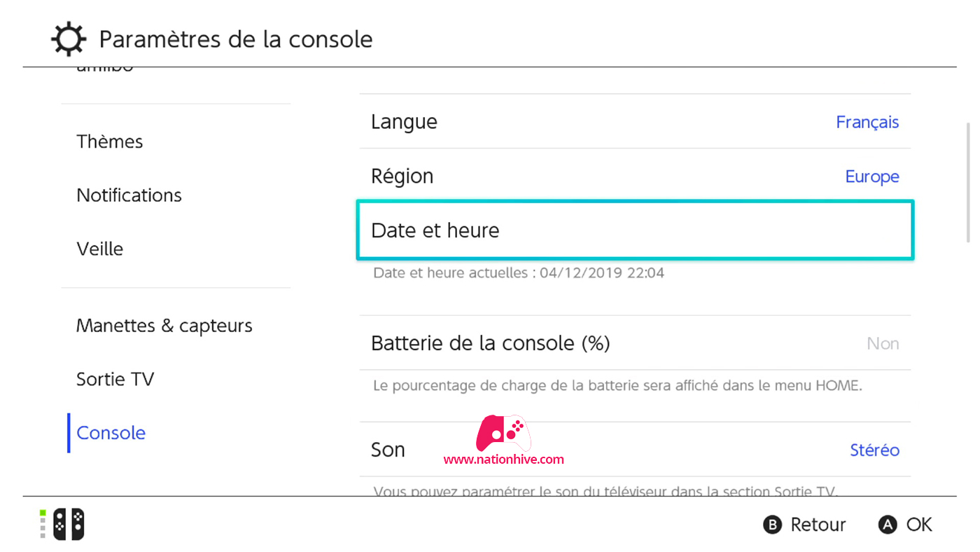
Task: Click the B button Retour icon
Action: click(x=772, y=525)
